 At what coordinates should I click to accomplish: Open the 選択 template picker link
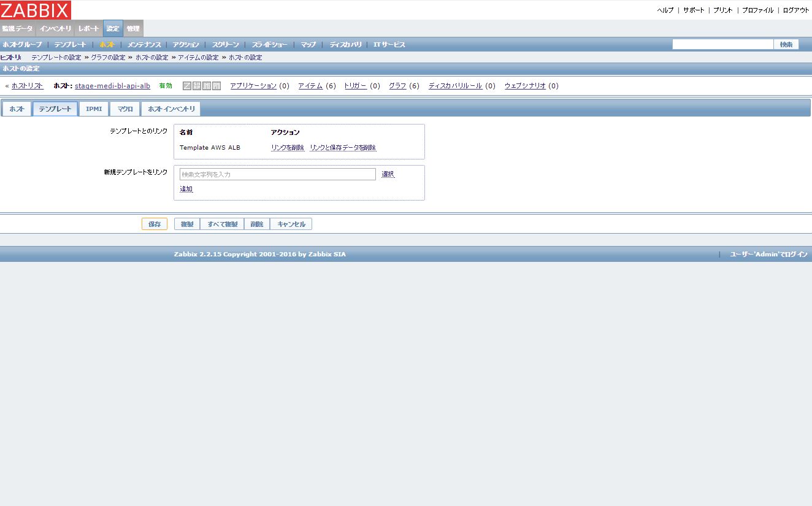pos(387,174)
